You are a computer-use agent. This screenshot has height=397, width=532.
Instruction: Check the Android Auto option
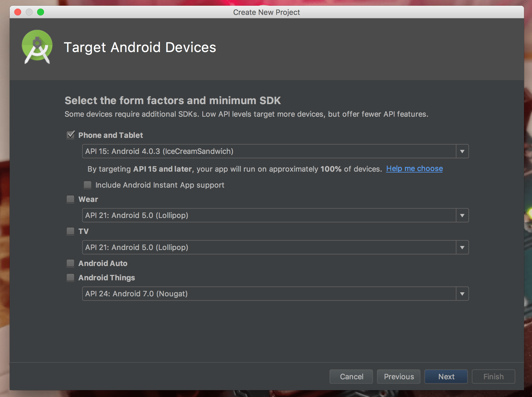70,263
